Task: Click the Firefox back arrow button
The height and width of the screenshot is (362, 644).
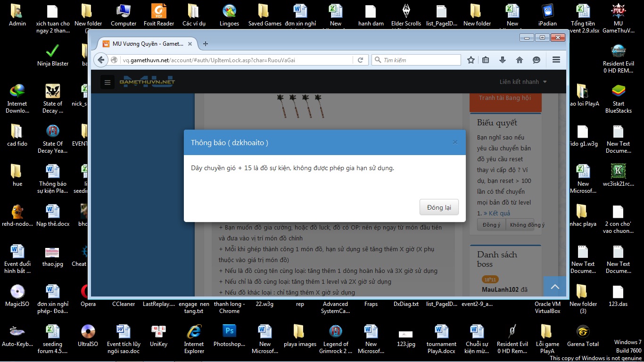Action: [x=101, y=60]
